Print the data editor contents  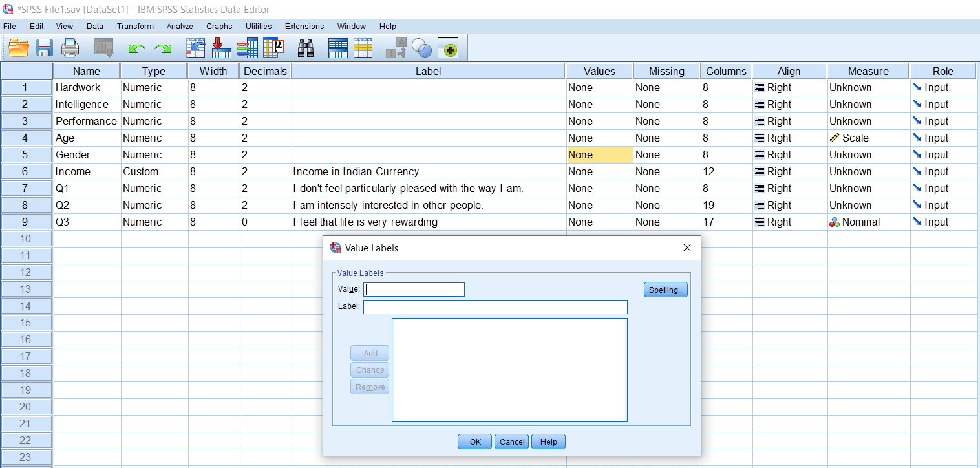click(x=70, y=47)
